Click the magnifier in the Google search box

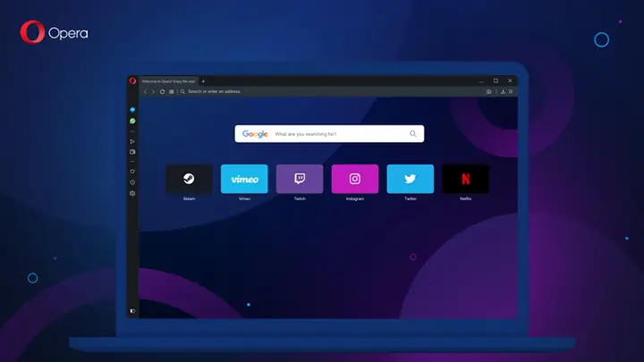[x=412, y=134]
